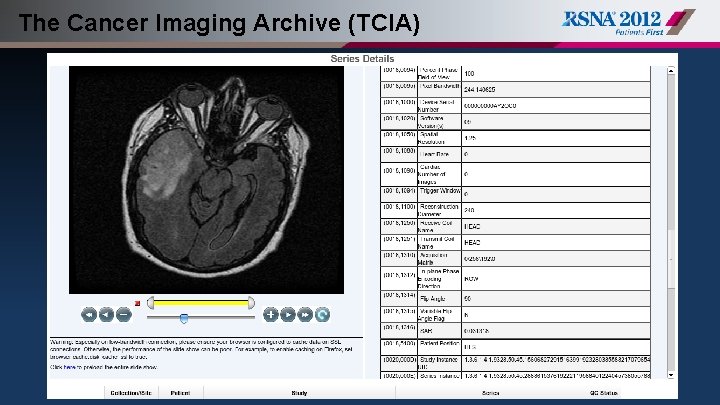
Task: Click the QC Status column header
Action: [604, 393]
